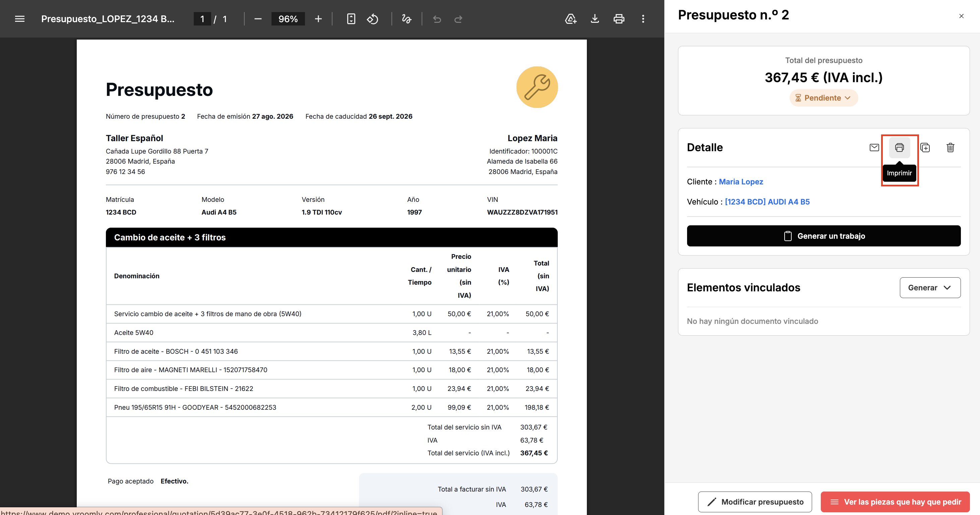This screenshot has width=980, height=515.
Task: Click the Cambio de aceite + 3 filtros header
Action: click(x=331, y=237)
